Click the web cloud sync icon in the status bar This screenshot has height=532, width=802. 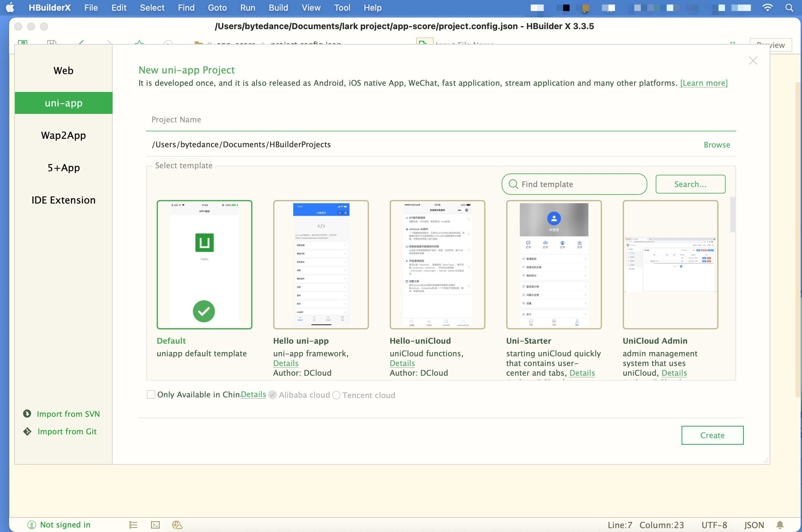pos(177,525)
